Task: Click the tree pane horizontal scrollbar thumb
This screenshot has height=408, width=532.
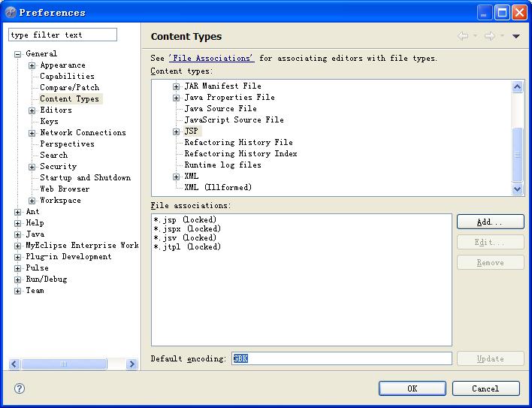Action: (64, 364)
